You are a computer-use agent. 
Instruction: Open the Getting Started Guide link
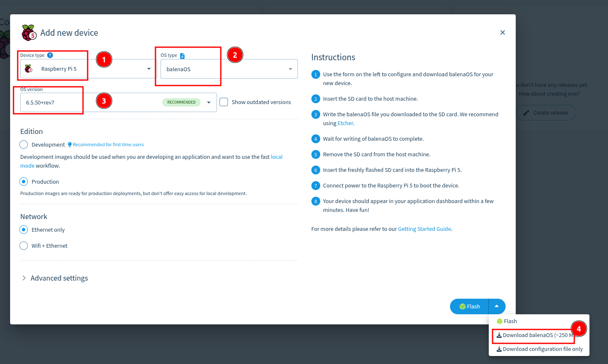click(x=424, y=229)
